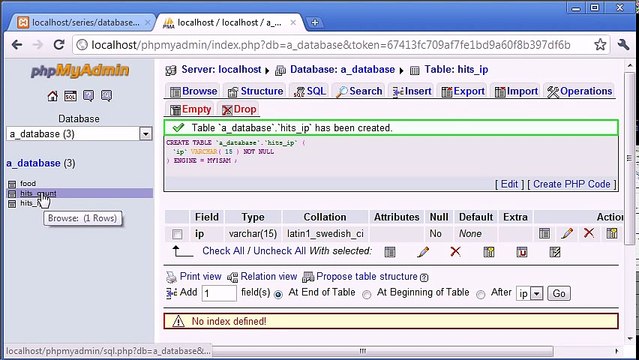Click the Drop table tab
Screen dimensions: 639x360
click(239, 109)
